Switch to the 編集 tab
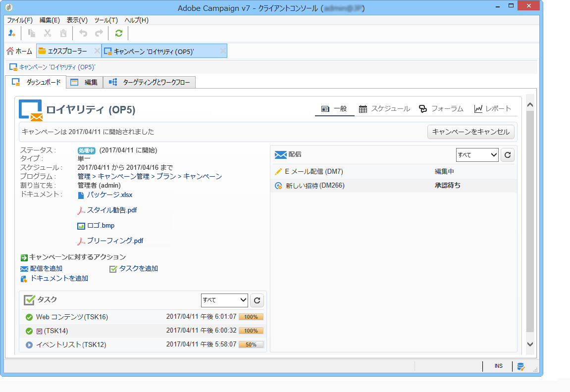Viewport: 570px width, 392px height. point(84,83)
